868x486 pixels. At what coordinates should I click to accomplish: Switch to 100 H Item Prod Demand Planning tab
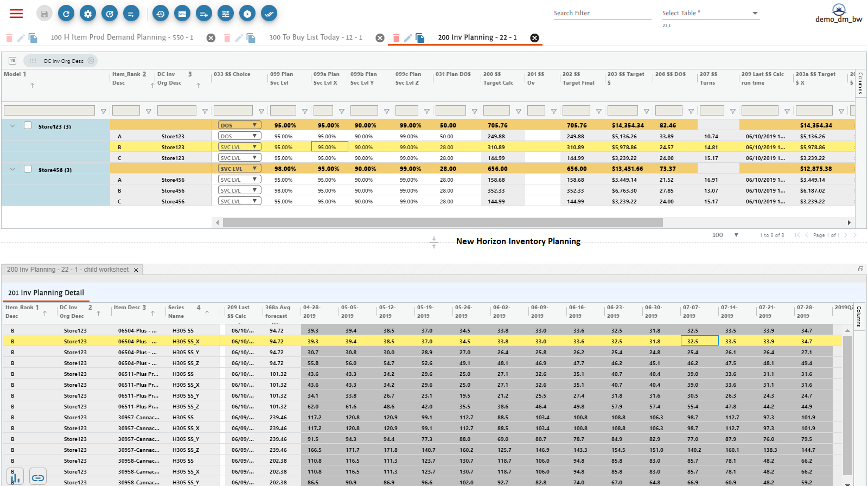122,37
